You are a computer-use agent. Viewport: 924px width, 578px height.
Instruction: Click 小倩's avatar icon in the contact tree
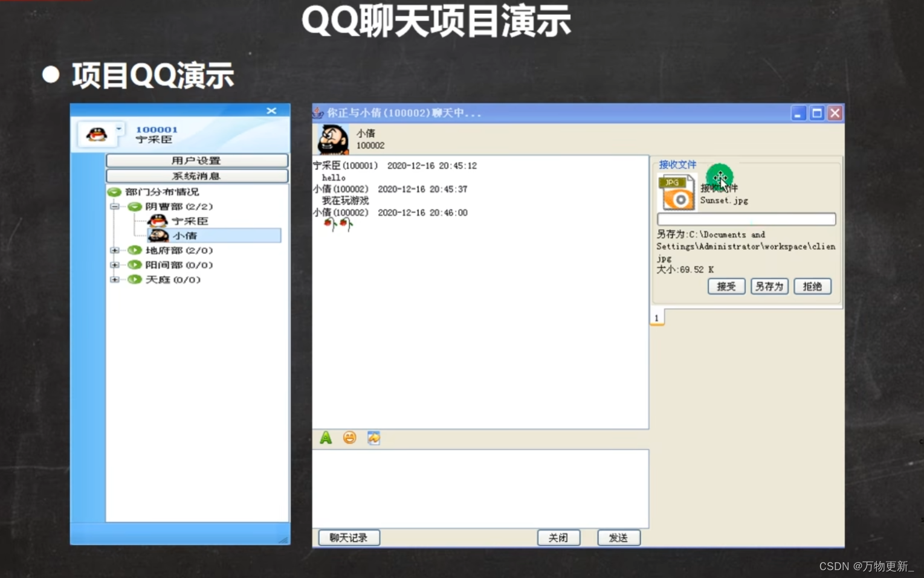click(x=158, y=236)
